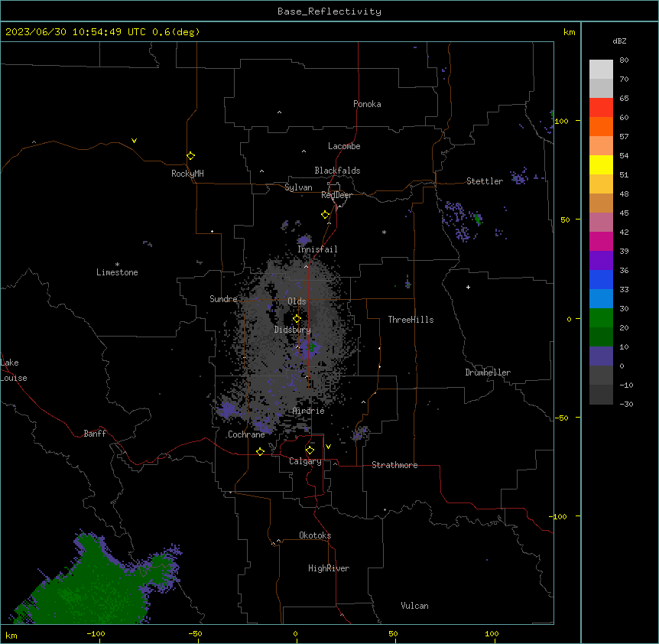
Task: Click the yellow marker south of RedDeer
Action: (326, 215)
